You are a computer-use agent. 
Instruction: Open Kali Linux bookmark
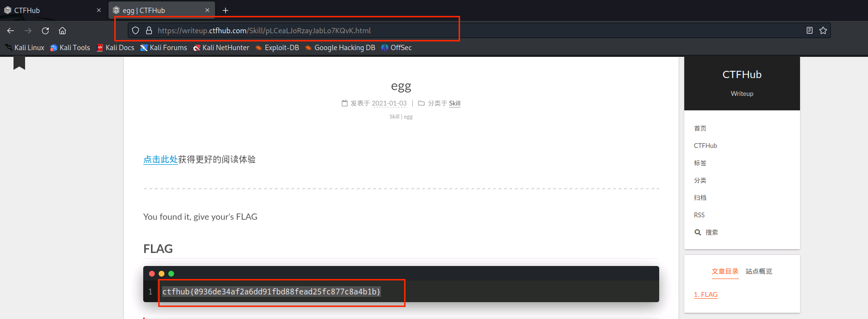(x=25, y=48)
